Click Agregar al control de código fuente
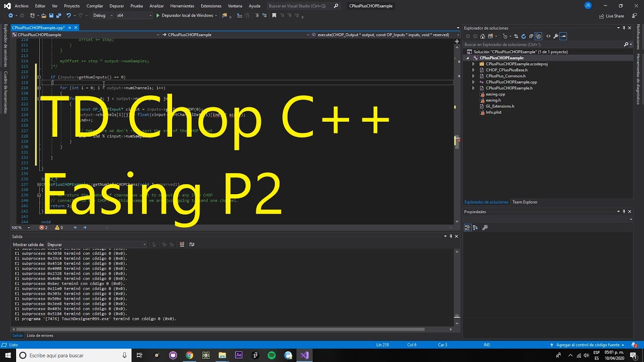644x362 pixels. click(x=588, y=345)
